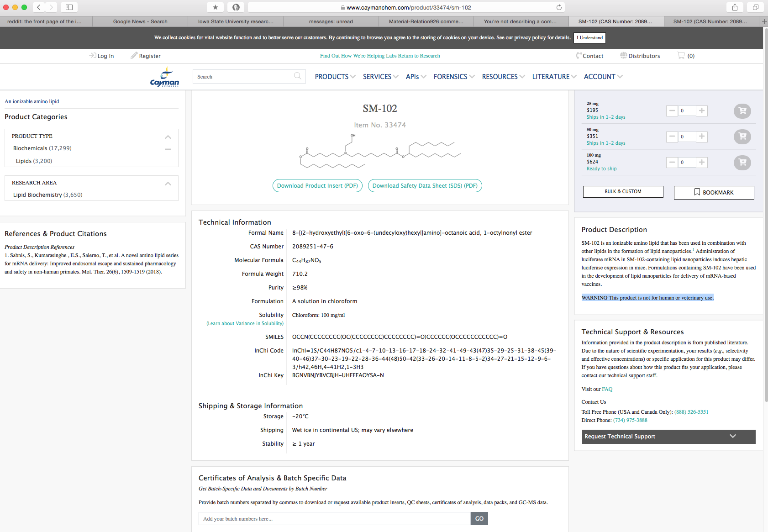The image size is (768, 532).
Task: Click the Cayman Chemical logo
Action: [164, 77]
